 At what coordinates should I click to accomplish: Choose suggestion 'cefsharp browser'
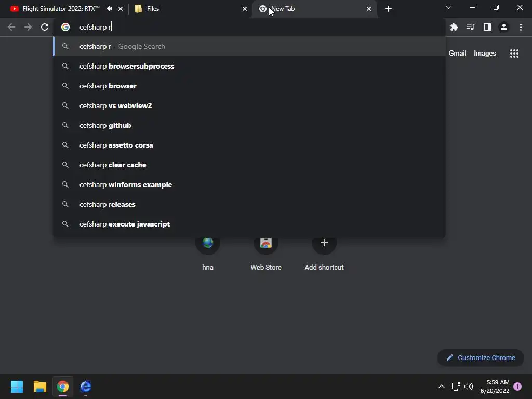[249, 86]
